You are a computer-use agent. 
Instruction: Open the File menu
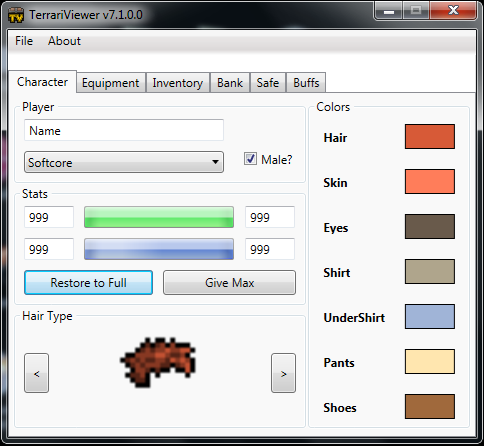[x=24, y=41]
